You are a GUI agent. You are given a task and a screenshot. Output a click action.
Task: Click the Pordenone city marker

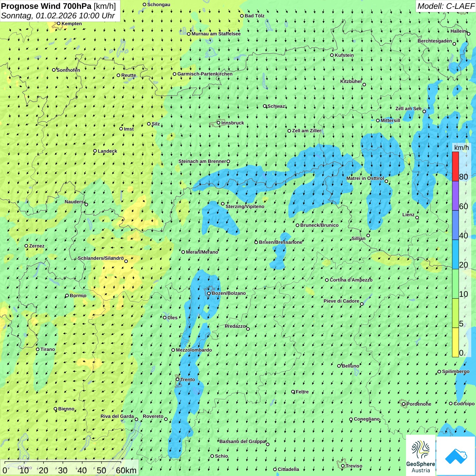(404, 404)
